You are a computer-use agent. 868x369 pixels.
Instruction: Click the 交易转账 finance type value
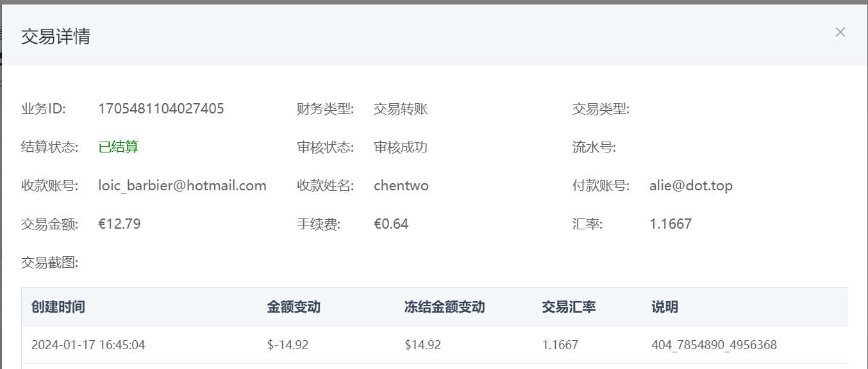click(401, 109)
